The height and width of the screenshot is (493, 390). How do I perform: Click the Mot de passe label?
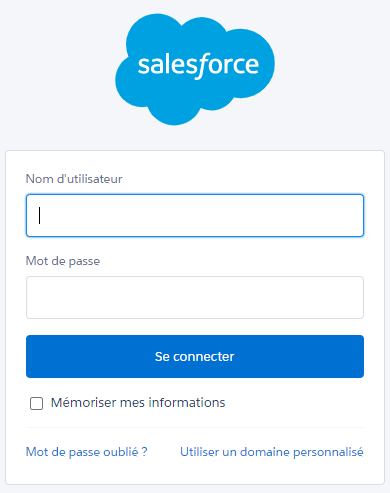[x=63, y=261]
